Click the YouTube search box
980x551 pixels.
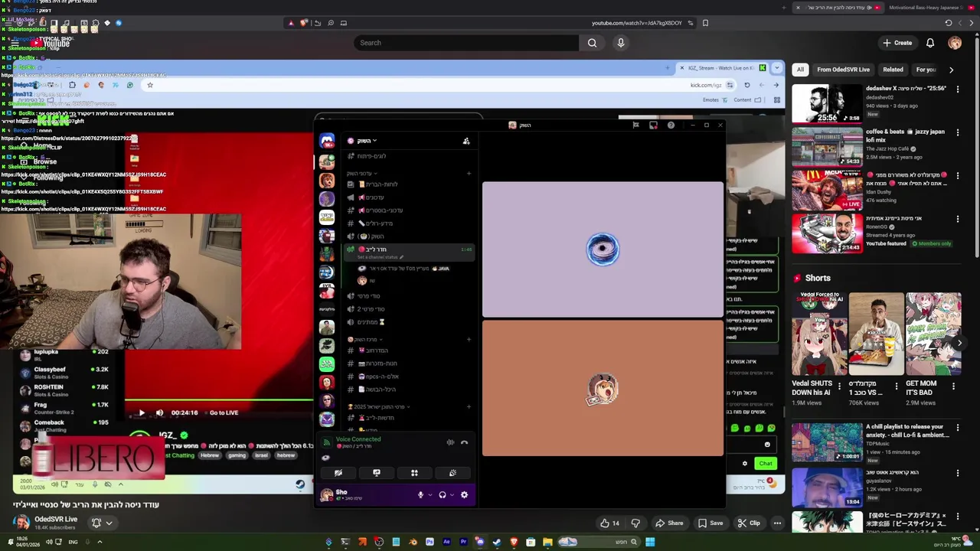[465, 43]
